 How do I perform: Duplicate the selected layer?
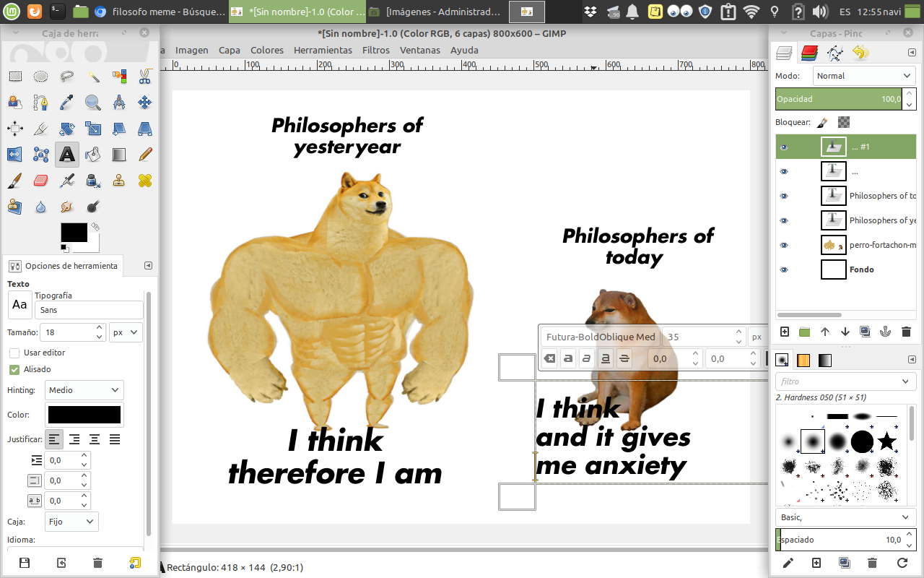click(x=866, y=332)
